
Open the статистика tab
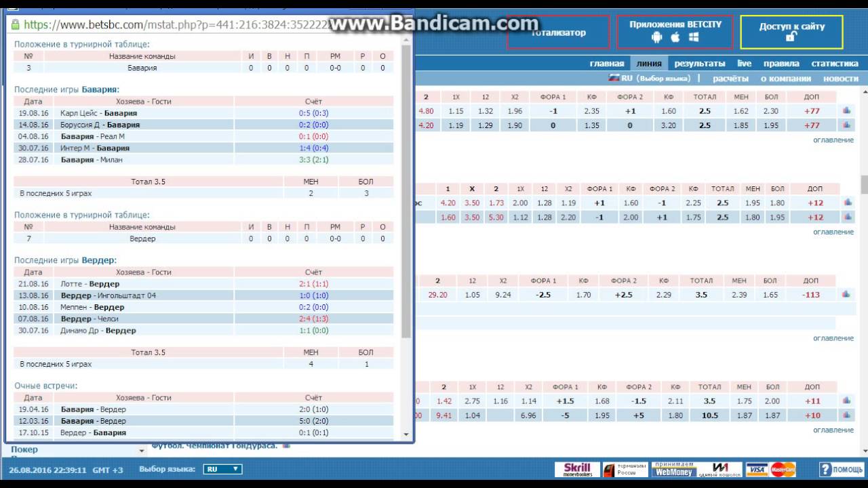pos(835,63)
